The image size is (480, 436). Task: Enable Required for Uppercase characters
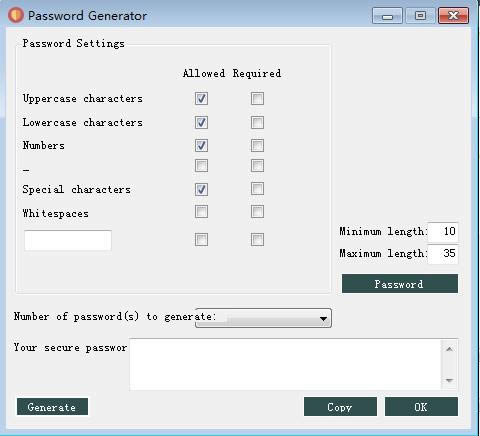[x=257, y=99]
